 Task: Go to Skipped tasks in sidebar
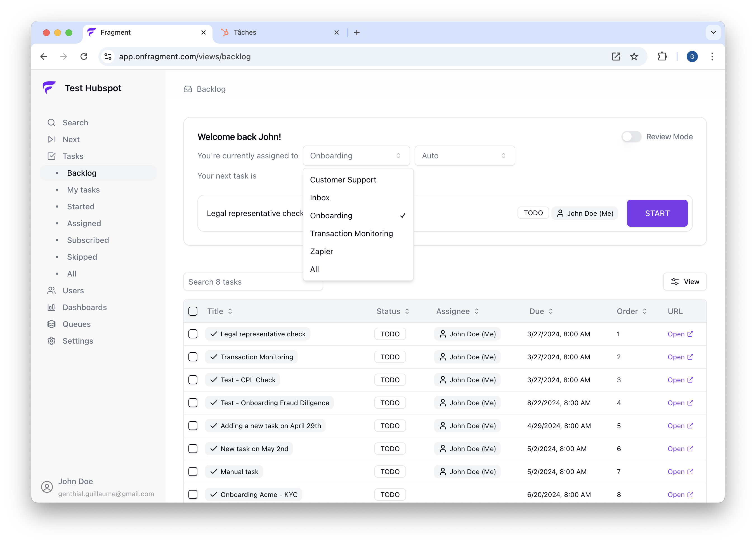click(x=82, y=257)
